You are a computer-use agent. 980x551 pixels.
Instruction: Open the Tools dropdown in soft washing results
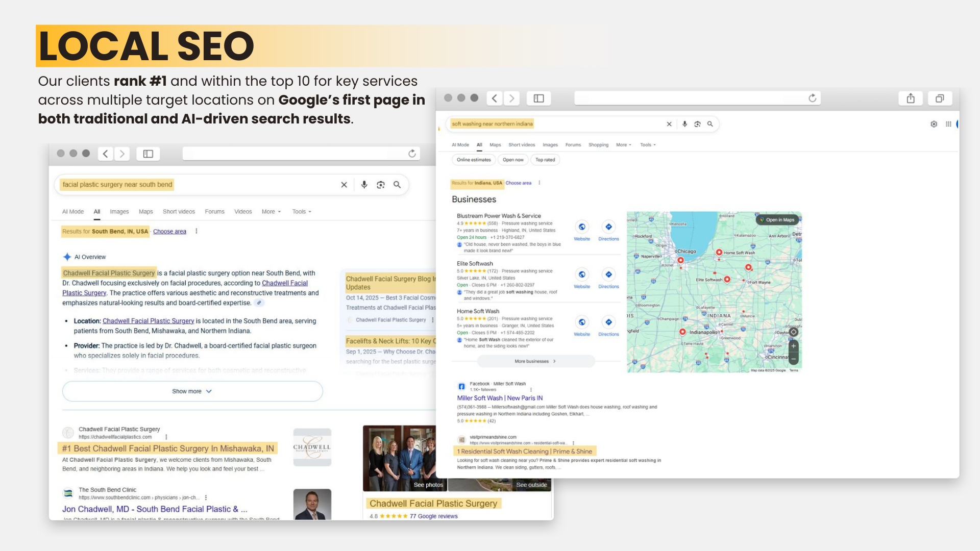pyautogui.click(x=648, y=145)
